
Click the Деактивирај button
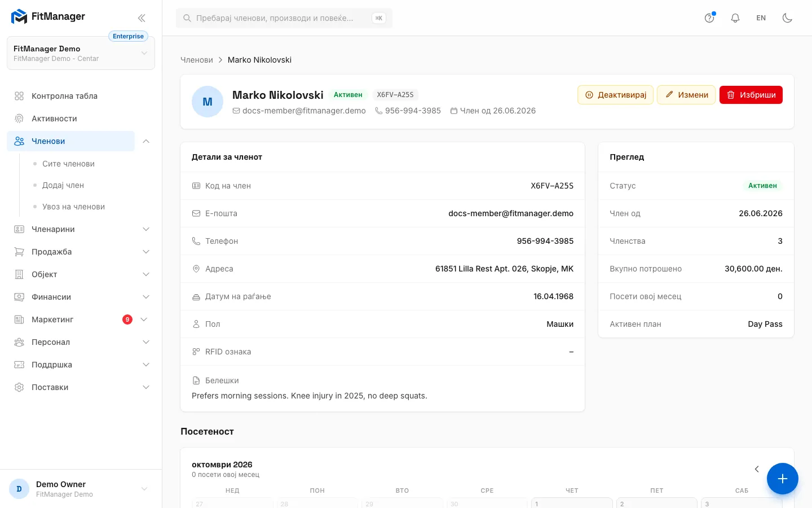(615, 95)
